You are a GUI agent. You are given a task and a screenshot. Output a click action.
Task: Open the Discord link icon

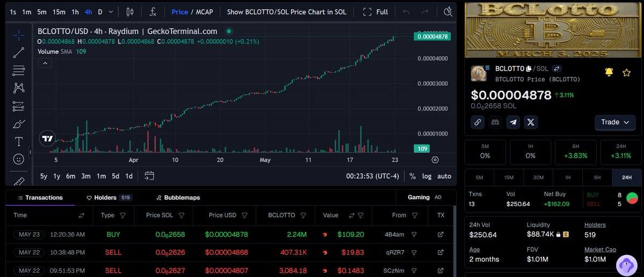pyautogui.click(x=495, y=122)
